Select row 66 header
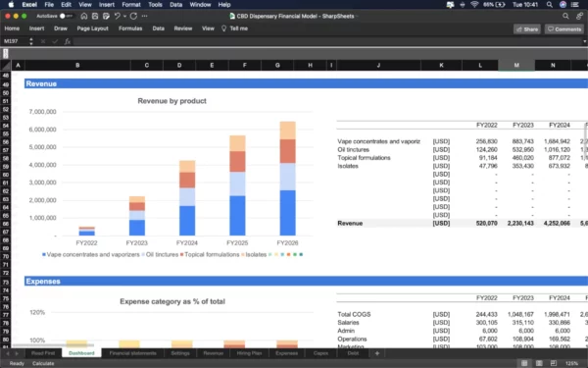 point(6,224)
